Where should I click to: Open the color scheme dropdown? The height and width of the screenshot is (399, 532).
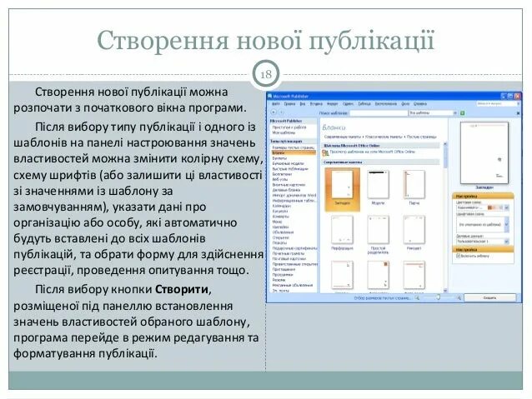point(506,207)
